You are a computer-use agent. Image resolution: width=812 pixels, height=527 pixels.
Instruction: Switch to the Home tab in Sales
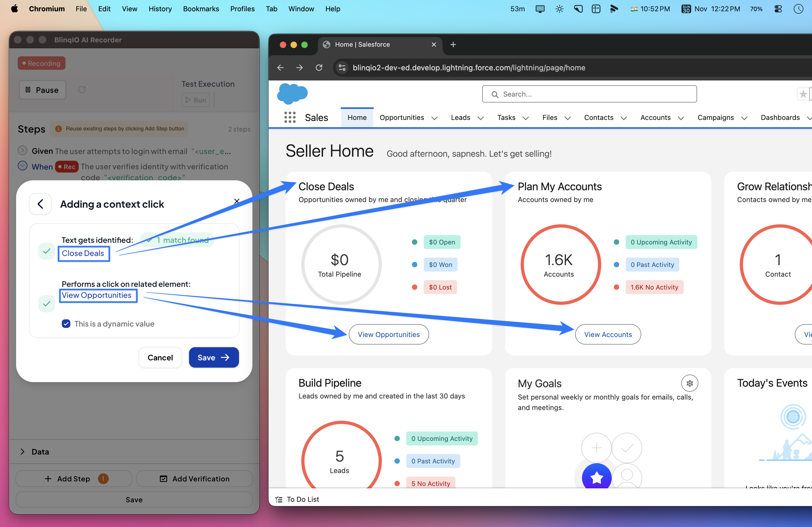click(357, 118)
